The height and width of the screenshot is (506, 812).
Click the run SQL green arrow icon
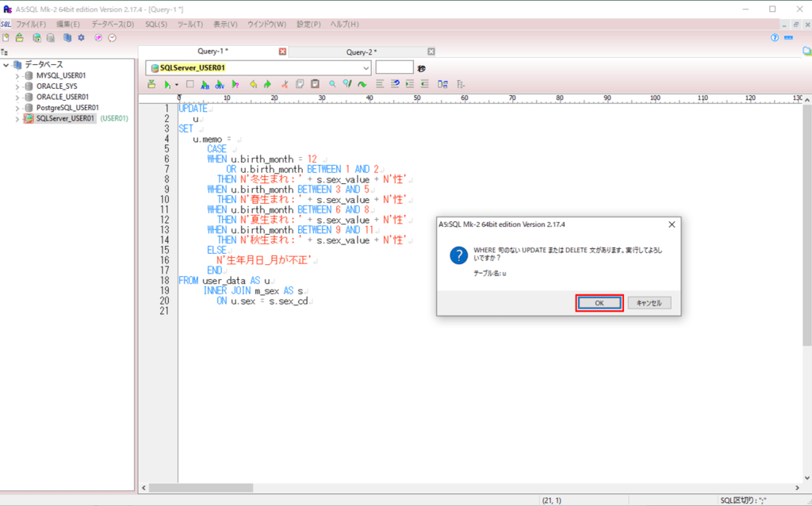click(x=167, y=84)
